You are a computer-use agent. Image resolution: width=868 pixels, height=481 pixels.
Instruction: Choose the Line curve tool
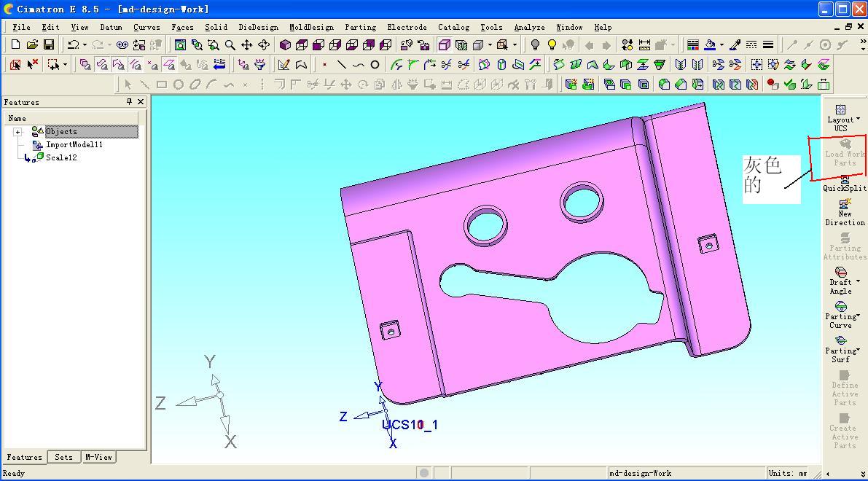[x=342, y=65]
